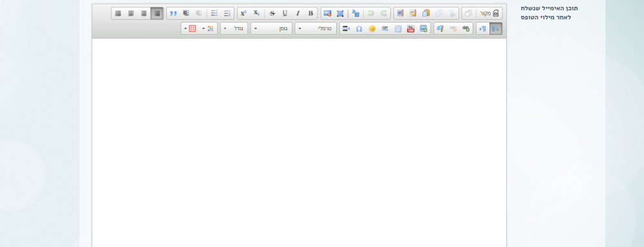Image resolution: width=644 pixels, height=247 pixels.
Task: Toggle bold formatting
Action: click(310, 13)
